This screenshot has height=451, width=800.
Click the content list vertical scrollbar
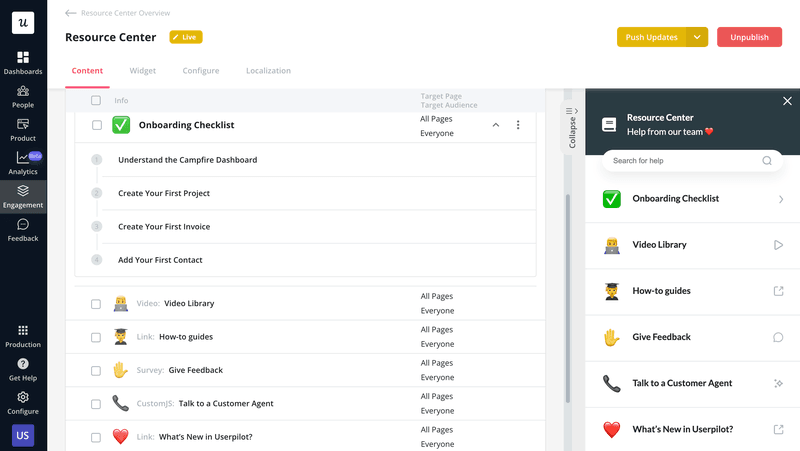click(566, 300)
